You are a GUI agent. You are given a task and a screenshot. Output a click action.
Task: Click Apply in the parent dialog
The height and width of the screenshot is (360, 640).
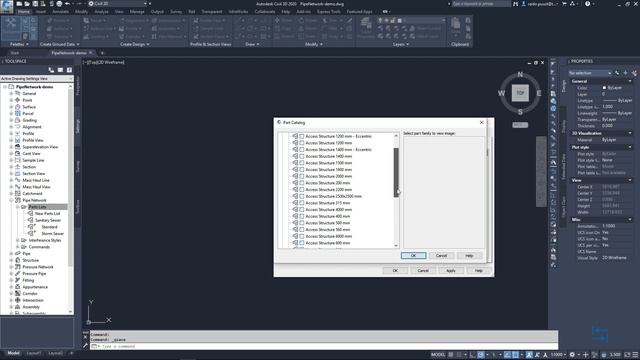[451, 271]
